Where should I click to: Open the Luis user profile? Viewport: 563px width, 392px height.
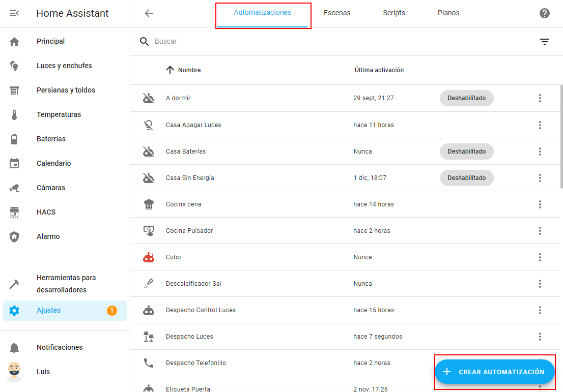pyautogui.click(x=43, y=372)
